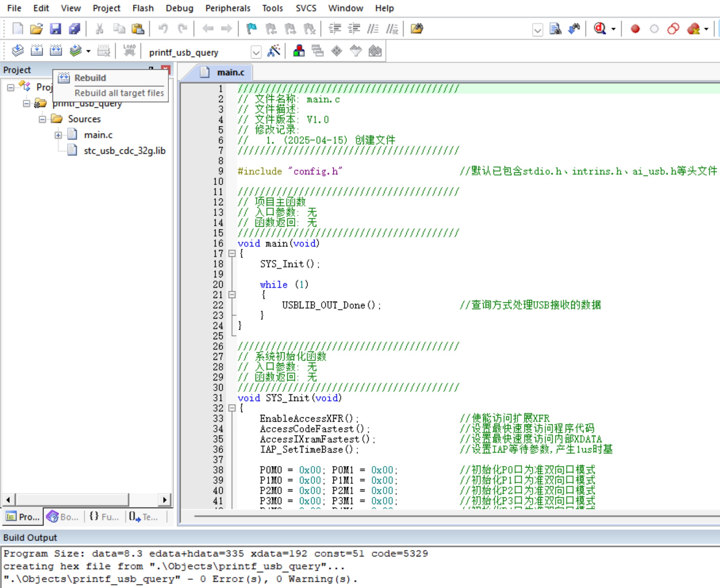Image resolution: width=720 pixels, height=588 pixels.
Task: Uncomment the selection
Action: click(x=392, y=29)
